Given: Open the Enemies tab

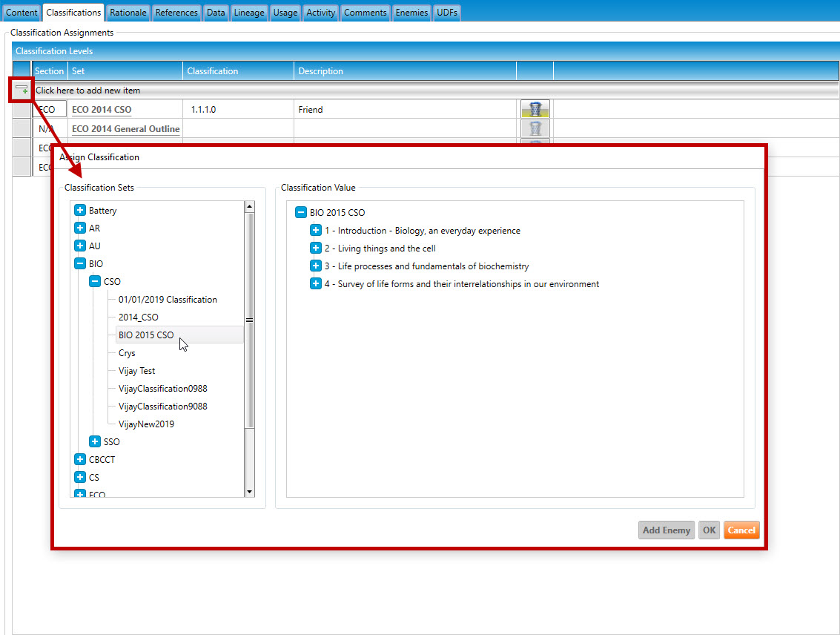Looking at the screenshot, I should click(411, 13).
